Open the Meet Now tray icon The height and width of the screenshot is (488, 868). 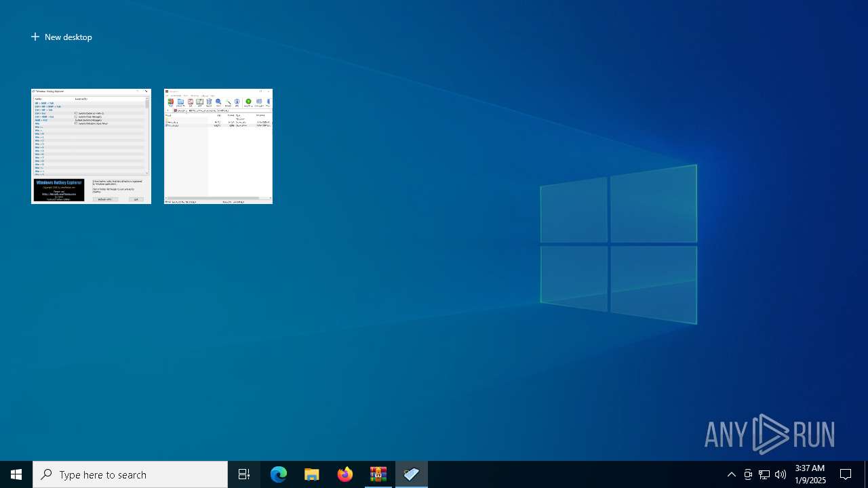coord(748,474)
